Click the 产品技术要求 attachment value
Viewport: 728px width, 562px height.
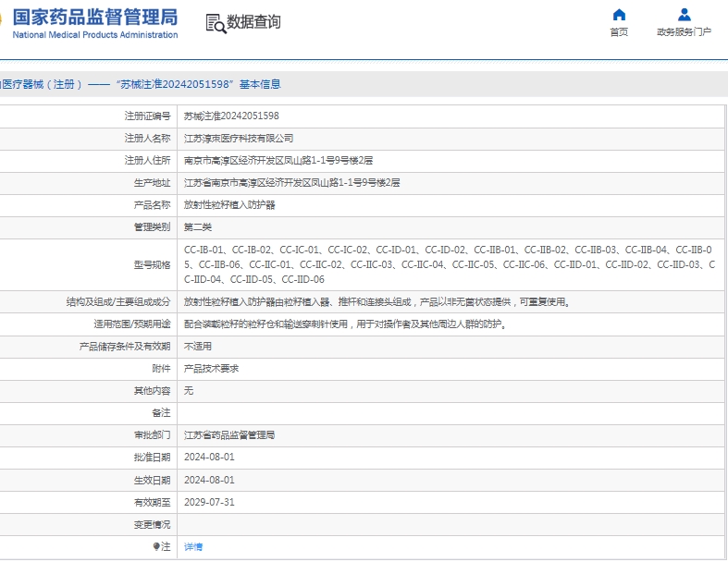(x=211, y=369)
